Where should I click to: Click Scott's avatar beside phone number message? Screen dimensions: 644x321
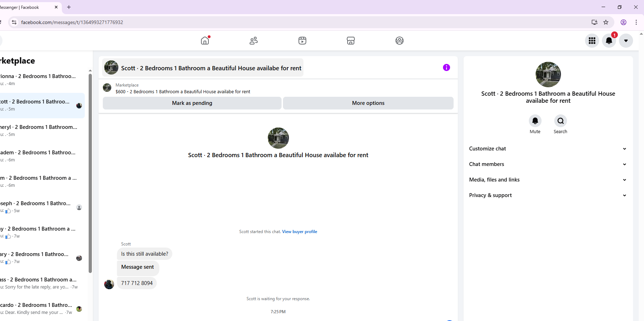tap(109, 284)
